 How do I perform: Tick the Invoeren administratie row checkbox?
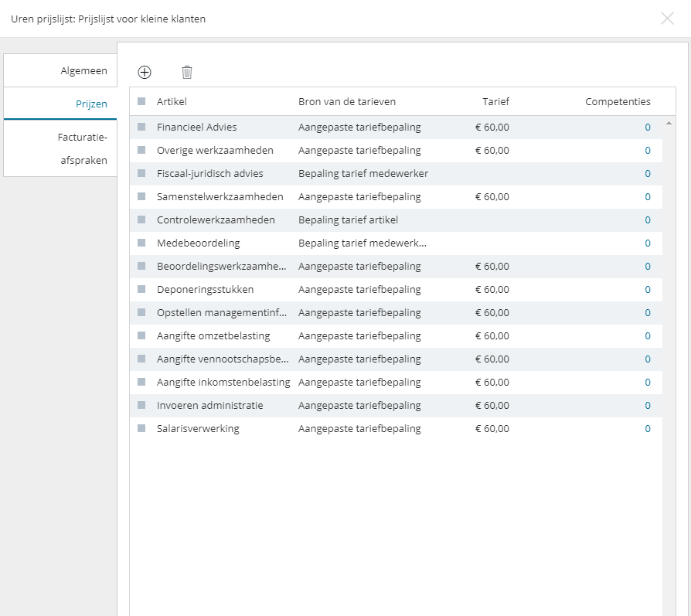[141, 405]
